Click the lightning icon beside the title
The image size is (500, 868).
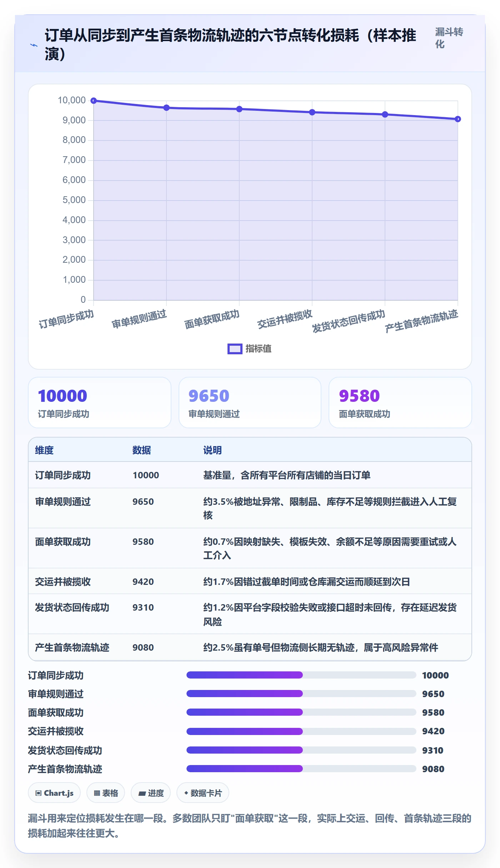(x=34, y=45)
